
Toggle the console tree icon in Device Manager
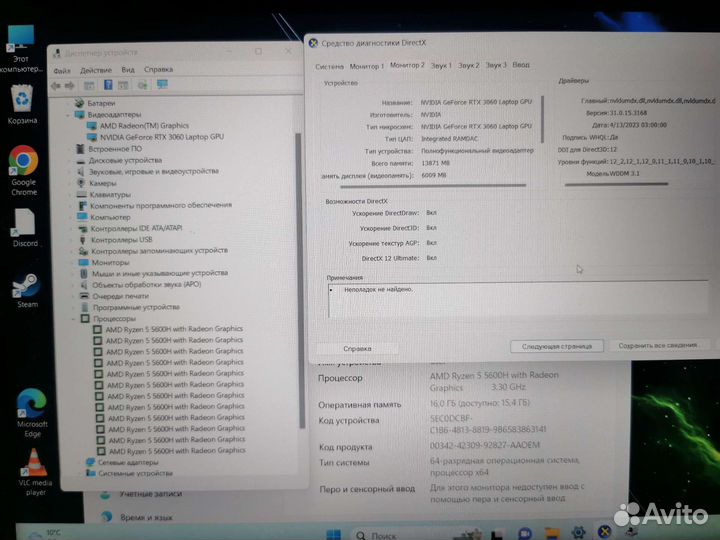pyautogui.click(x=89, y=86)
